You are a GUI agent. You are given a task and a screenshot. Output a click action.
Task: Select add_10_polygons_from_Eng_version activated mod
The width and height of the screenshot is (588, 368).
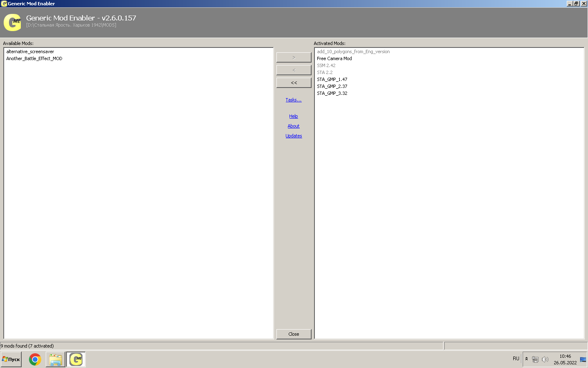click(x=353, y=52)
